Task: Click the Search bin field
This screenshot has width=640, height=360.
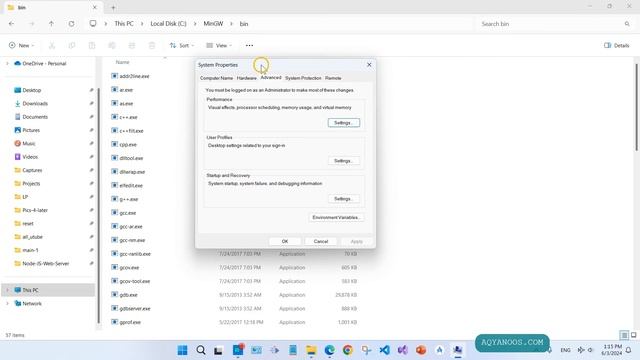Action: pos(554,24)
